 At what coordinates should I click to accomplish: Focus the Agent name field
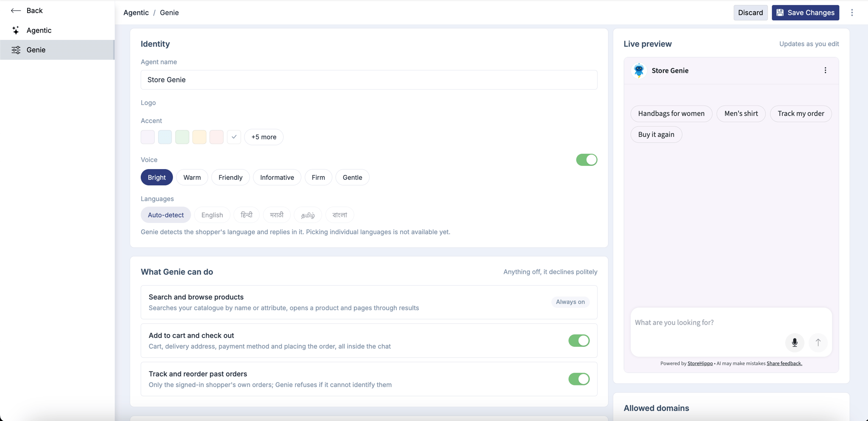coord(369,80)
